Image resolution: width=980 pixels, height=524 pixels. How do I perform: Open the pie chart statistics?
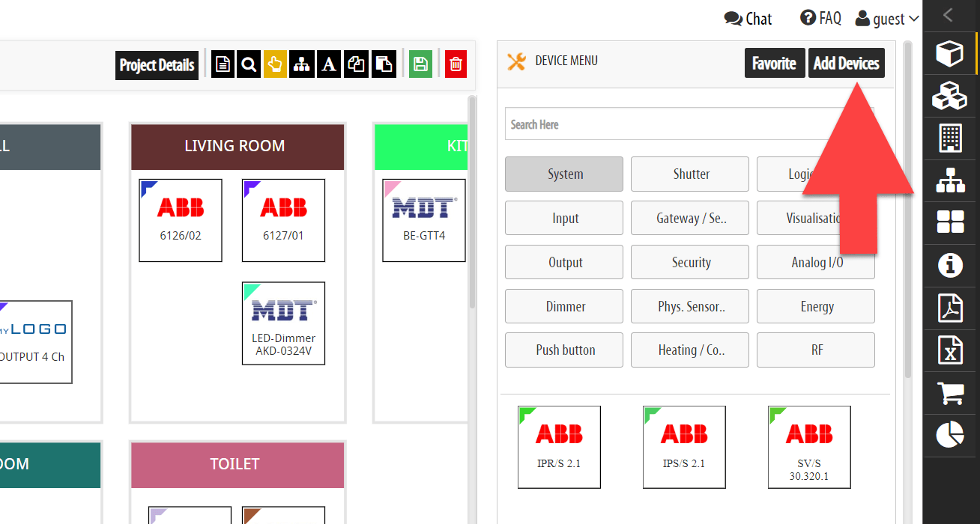(x=951, y=435)
